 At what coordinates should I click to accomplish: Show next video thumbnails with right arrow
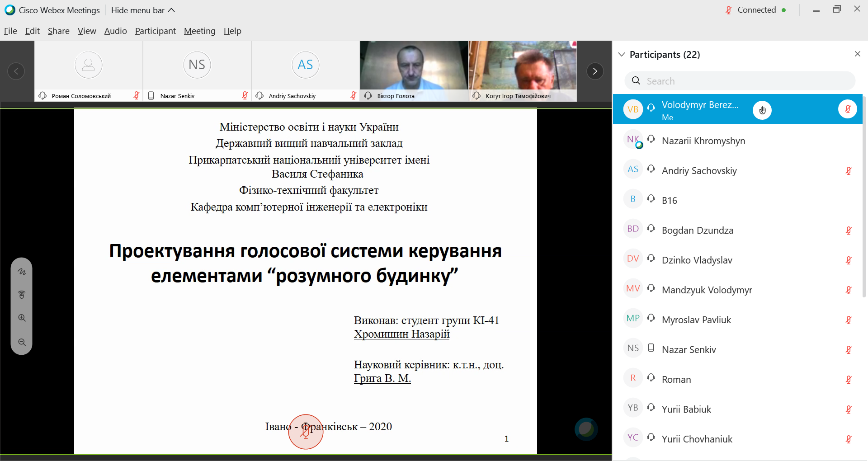[595, 71]
